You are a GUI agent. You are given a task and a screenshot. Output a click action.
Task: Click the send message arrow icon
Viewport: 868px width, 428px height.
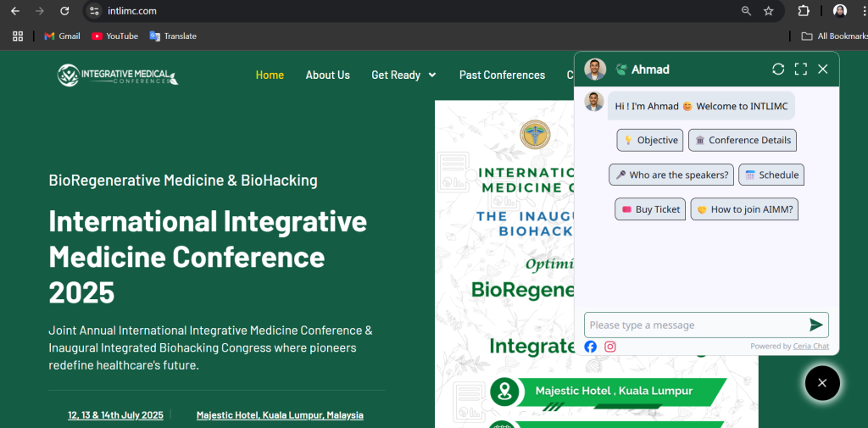pyautogui.click(x=815, y=325)
